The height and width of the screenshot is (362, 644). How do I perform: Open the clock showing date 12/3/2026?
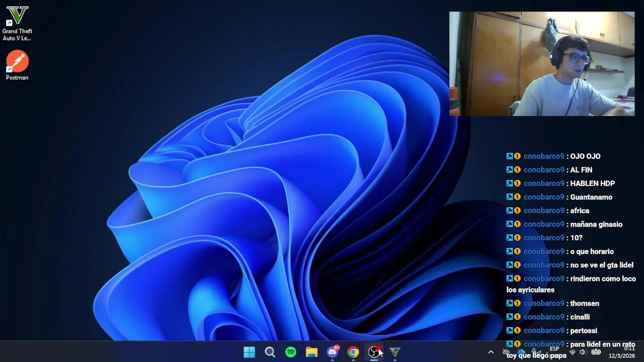point(622,352)
